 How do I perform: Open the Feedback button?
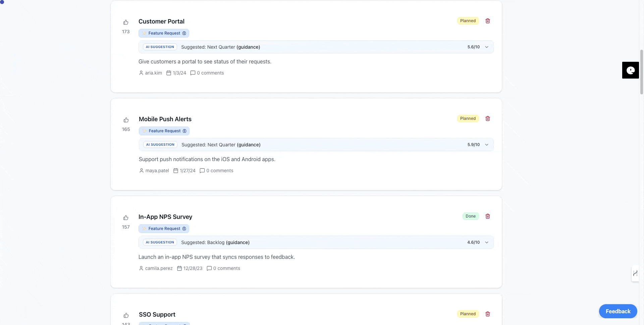tap(618, 311)
